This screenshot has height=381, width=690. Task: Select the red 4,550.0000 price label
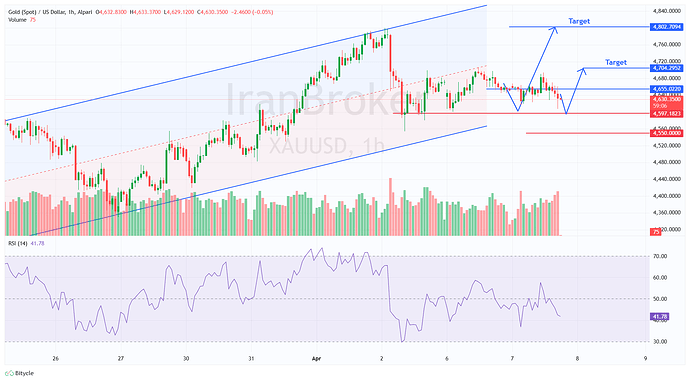(x=667, y=133)
